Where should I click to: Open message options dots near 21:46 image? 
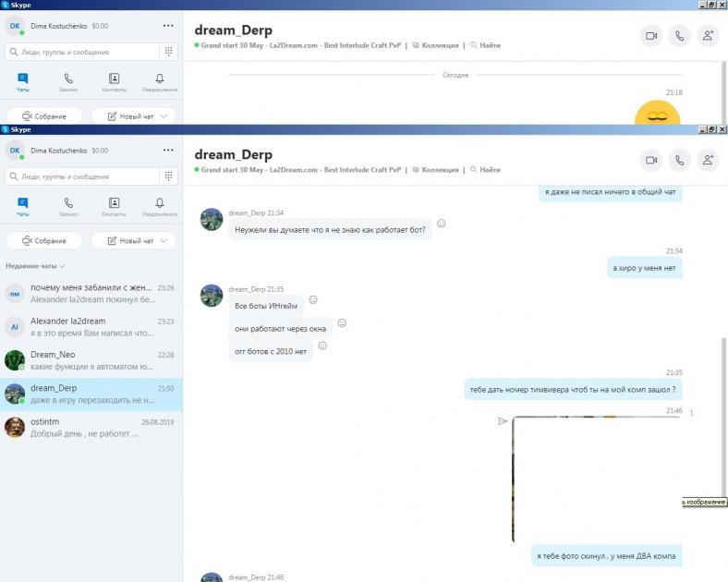(691, 412)
